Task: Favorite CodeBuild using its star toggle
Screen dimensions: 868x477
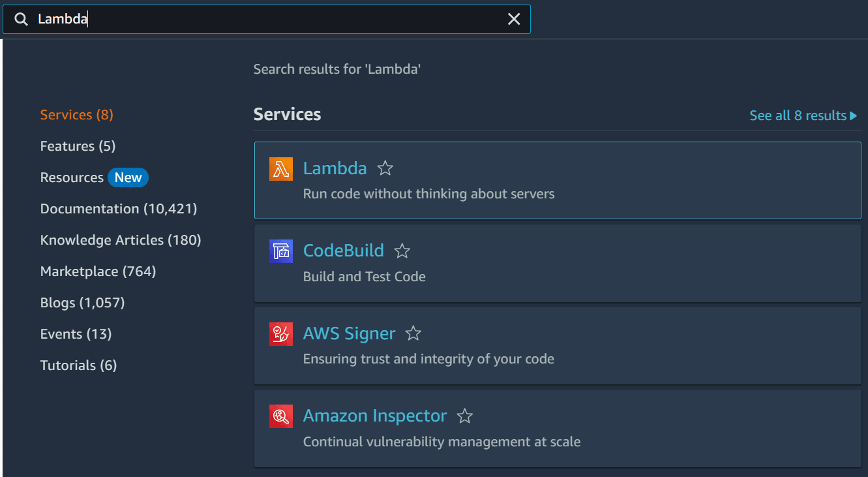Action: pos(402,251)
